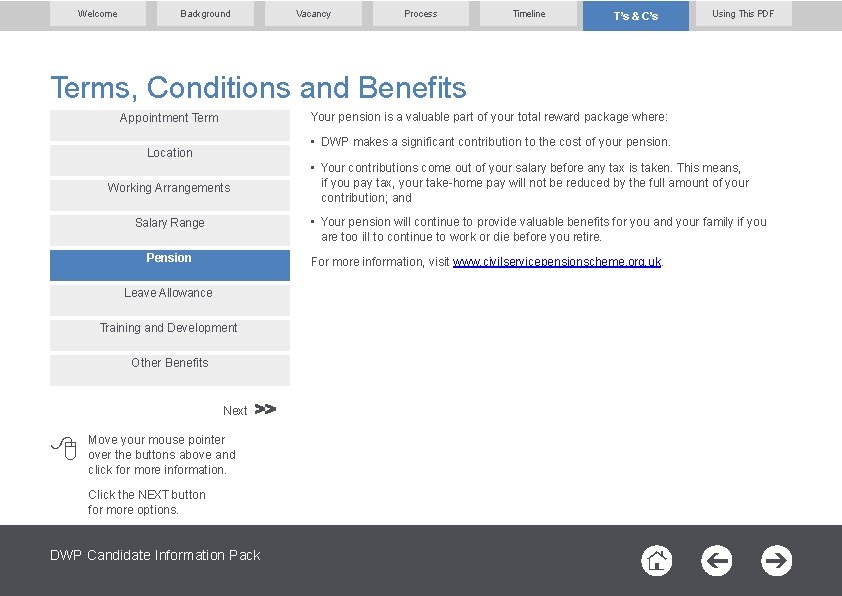Go to next page with right arrow
This screenshot has width=842, height=596.
click(x=776, y=561)
